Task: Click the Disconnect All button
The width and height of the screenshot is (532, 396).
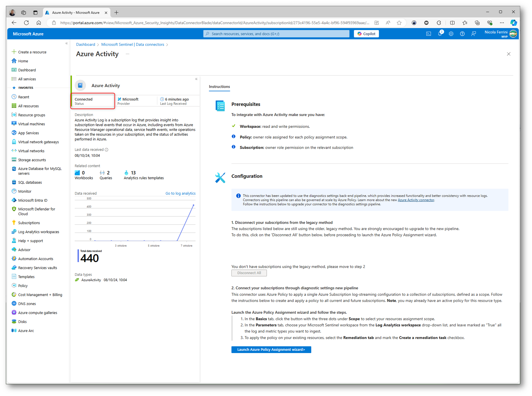Action: pyautogui.click(x=249, y=273)
